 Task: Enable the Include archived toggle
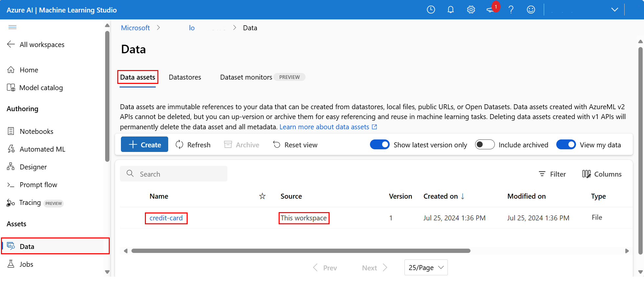pyautogui.click(x=485, y=145)
